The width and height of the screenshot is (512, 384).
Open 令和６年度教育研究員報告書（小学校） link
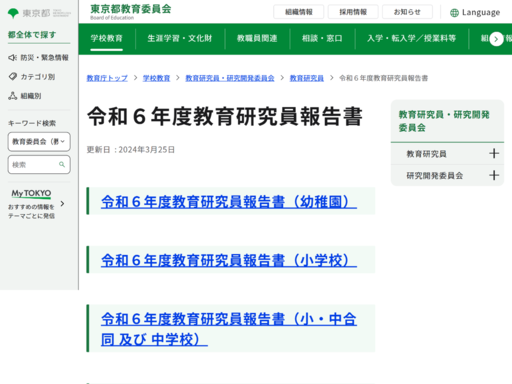[229, 260]
